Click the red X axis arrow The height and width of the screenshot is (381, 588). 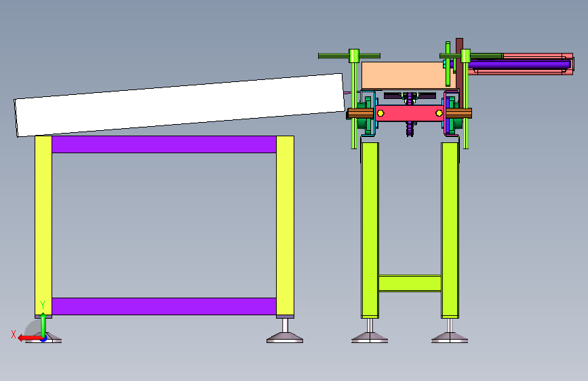pyautogui.click(x=30, y=338)
